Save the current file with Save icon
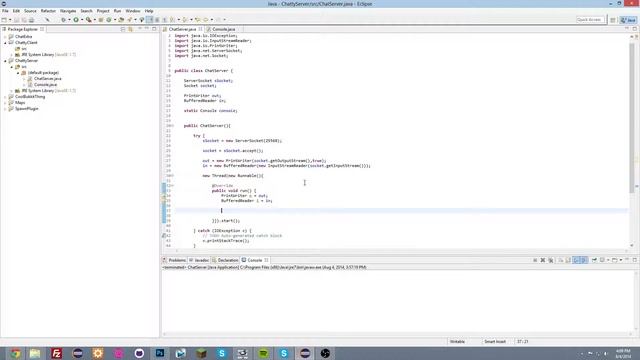 pos(17,20)
